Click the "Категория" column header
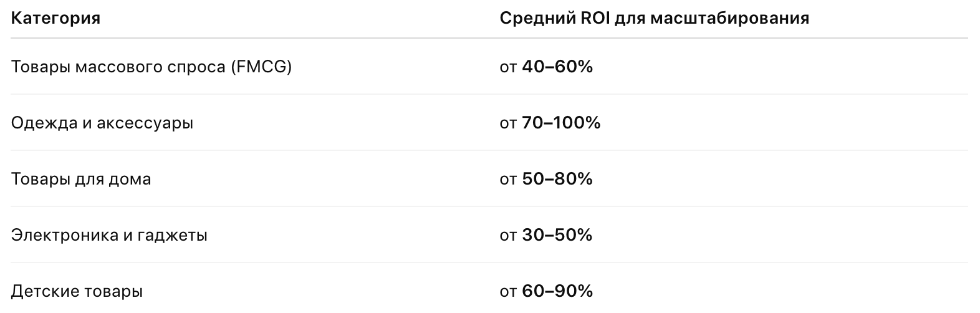The width and height of the screenshot is (980, 313). (55, 19)
